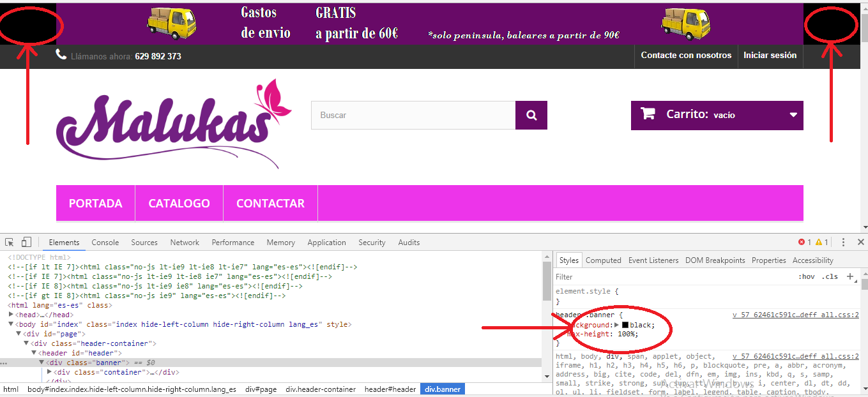This screenshot has height=397, width=868.
Task: Expand the head node in DOM tree
Action: (x=11, y=315)
